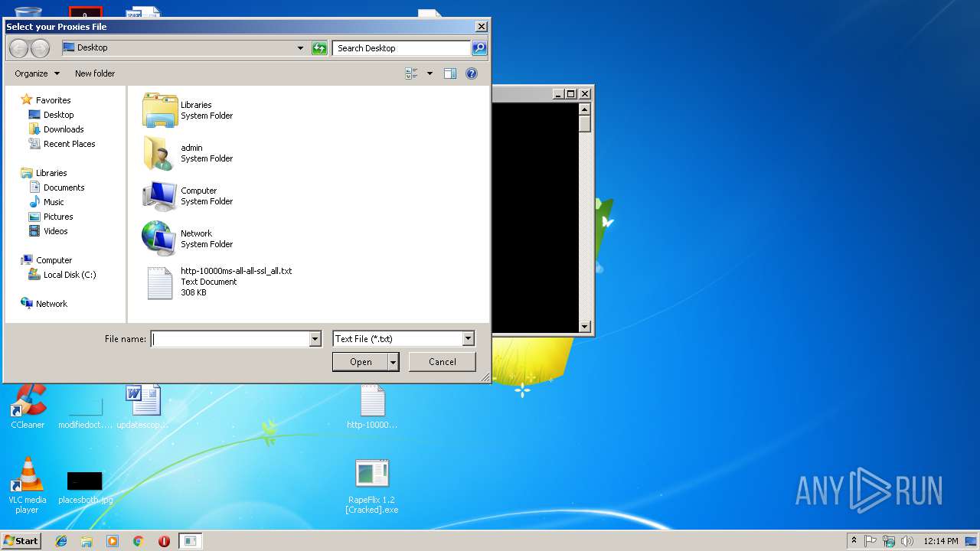Open Windows Explorer from taskbar
This screenshot has height=551, width=980.
[x=87, y=541]
